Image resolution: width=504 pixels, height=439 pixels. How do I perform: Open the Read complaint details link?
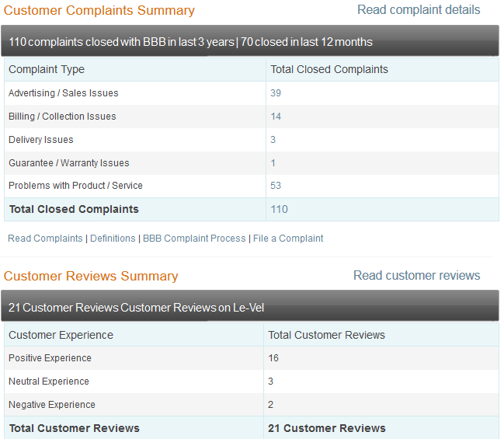419,10
